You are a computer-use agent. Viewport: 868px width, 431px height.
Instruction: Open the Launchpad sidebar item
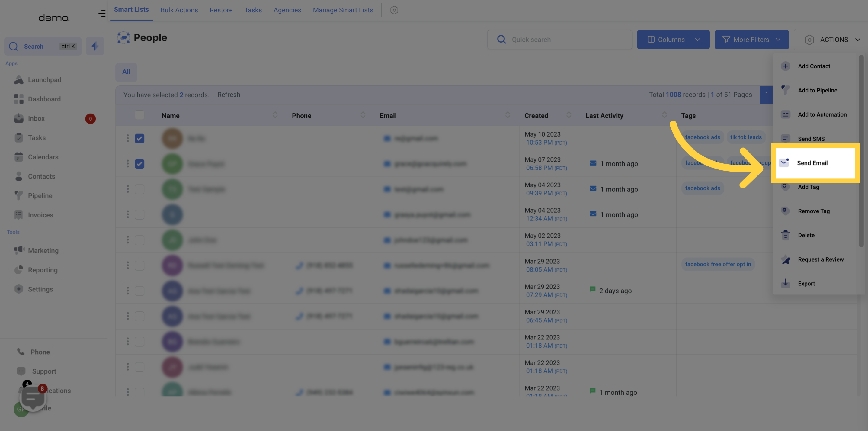pos(38,80)
